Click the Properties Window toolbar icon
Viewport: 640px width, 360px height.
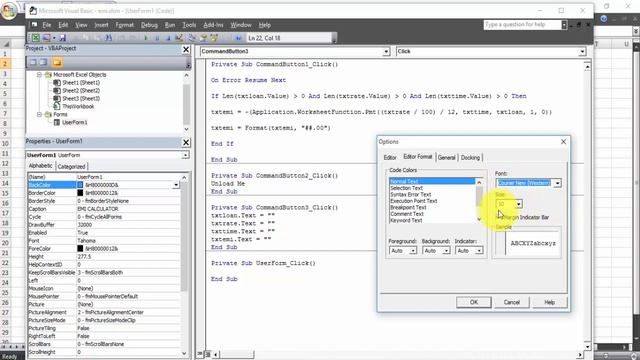(203, 38)
